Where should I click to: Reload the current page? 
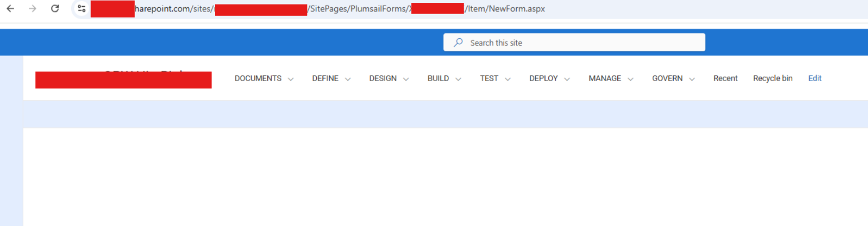(x=55, y=8)
